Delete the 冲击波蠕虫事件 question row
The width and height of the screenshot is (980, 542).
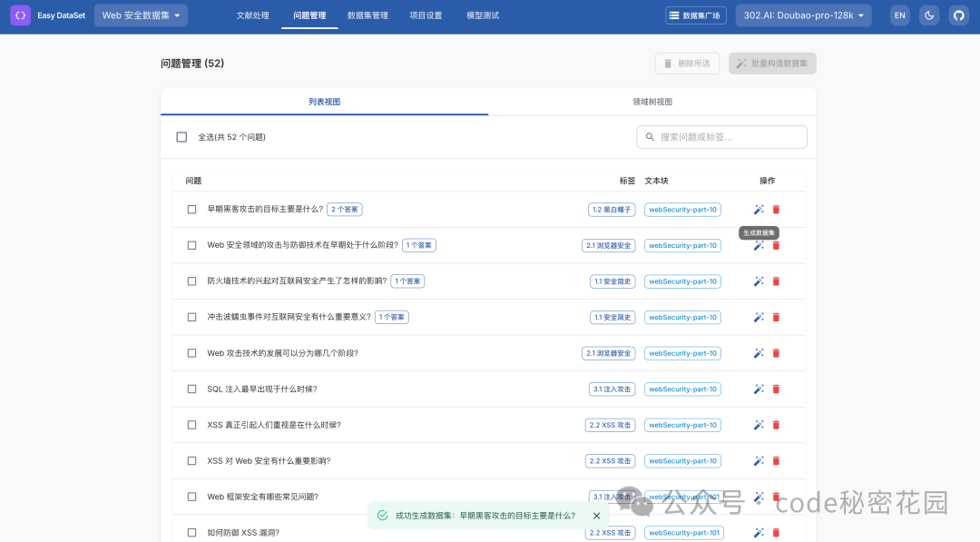[x=776, y=318]
